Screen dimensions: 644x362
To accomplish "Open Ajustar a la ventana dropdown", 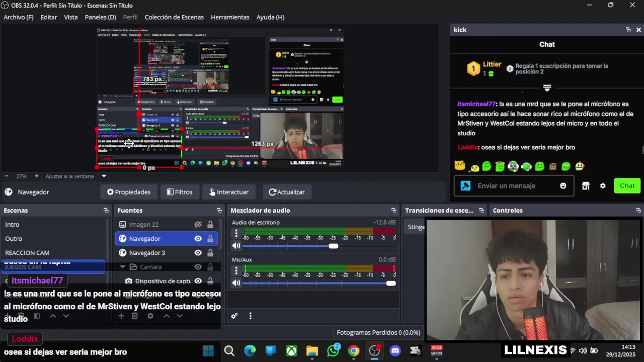I will (x=104, y=176).
